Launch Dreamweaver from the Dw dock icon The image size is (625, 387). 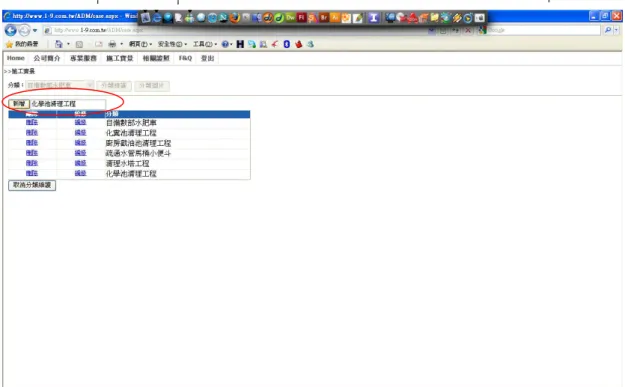coord(290,18)
